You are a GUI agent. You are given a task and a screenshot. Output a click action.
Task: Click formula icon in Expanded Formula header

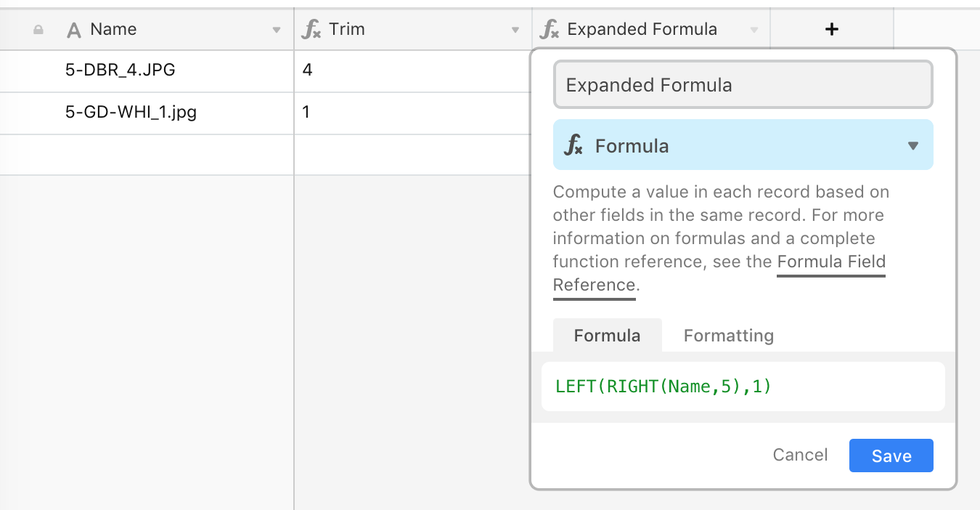550,30
